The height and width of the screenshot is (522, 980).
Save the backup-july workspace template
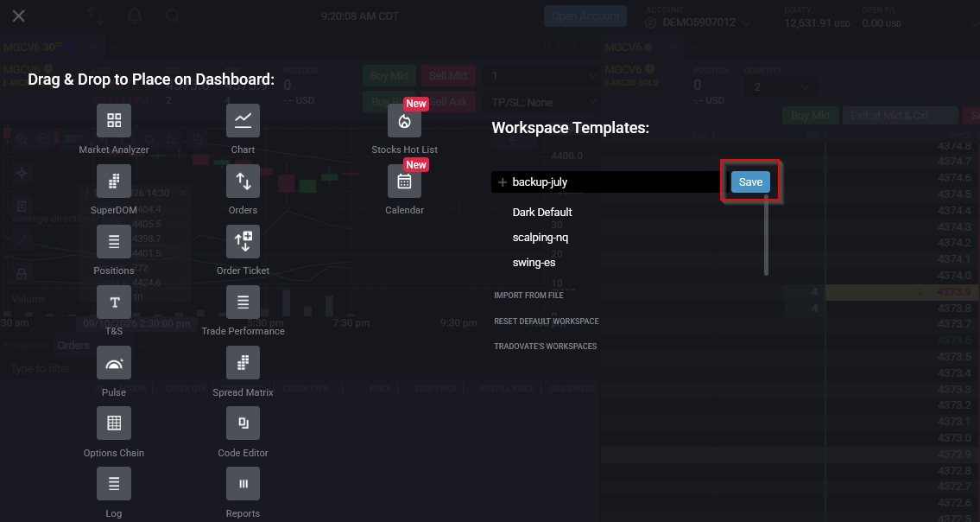point(750,182)
